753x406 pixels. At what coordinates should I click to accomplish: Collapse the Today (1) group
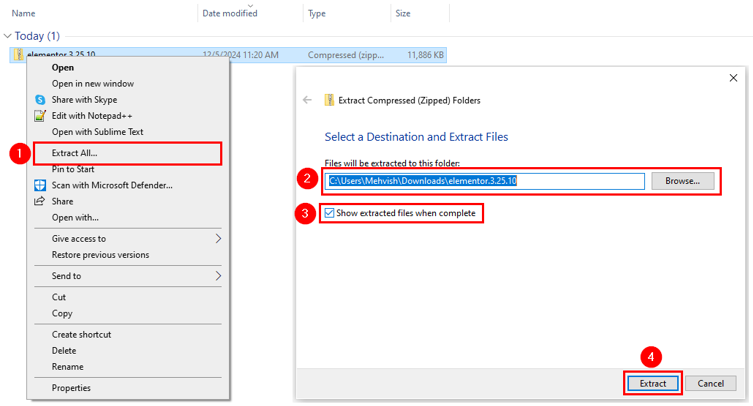[7, 36]
